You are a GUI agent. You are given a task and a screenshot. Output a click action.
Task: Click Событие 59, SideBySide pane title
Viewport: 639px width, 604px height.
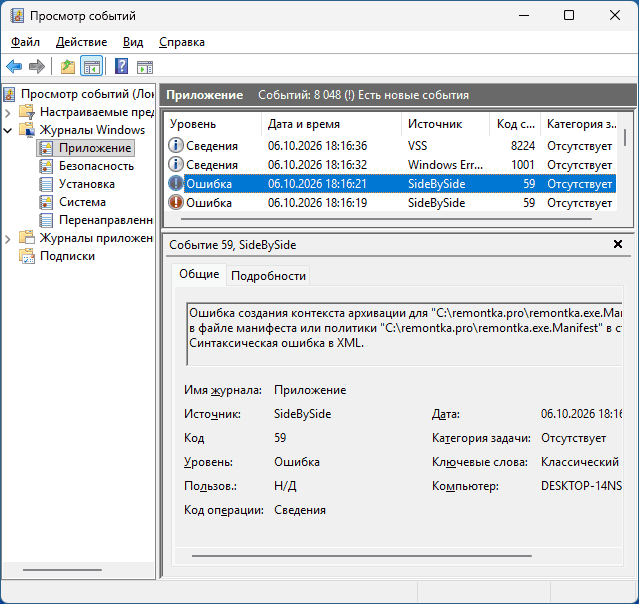(x=233, y=245)
